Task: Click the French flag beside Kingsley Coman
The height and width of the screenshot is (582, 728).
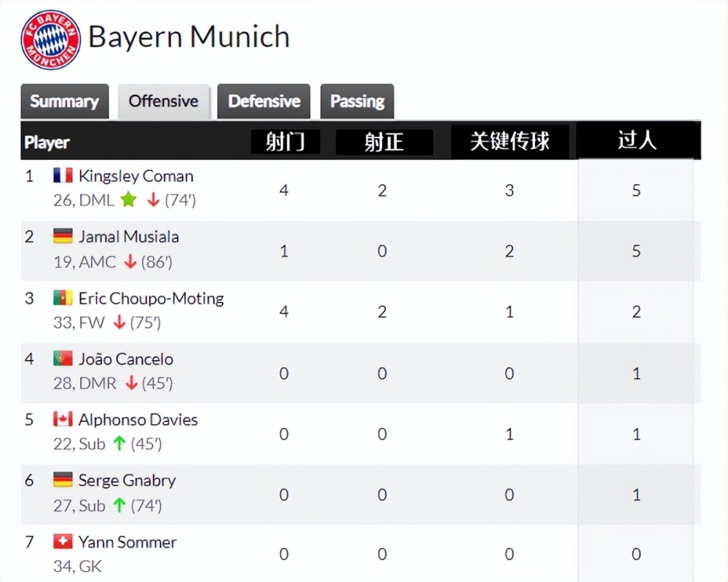Action: 63,175
